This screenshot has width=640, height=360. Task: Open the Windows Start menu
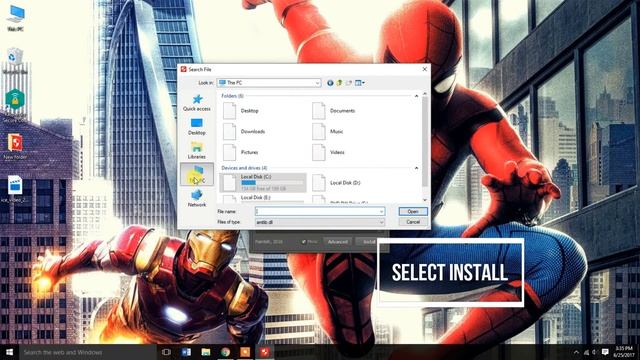(x=9, y=352)
